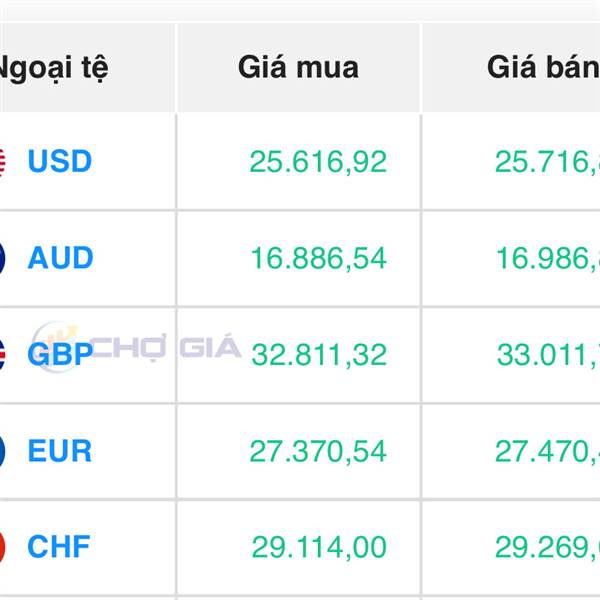
Task: Click CHF buy price 29.114,00
Action: tap(319, 548)
